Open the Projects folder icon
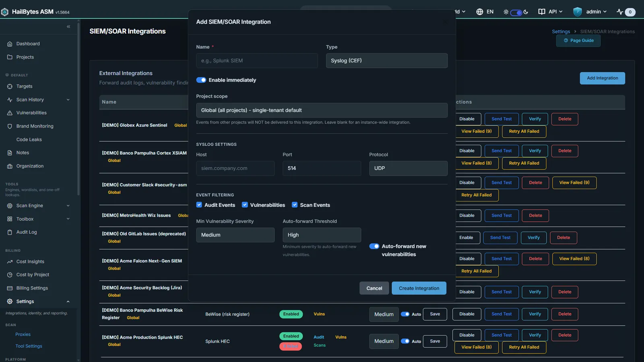Image resolution: width=644 pixels, height=362 pixels. click(10, 57)
